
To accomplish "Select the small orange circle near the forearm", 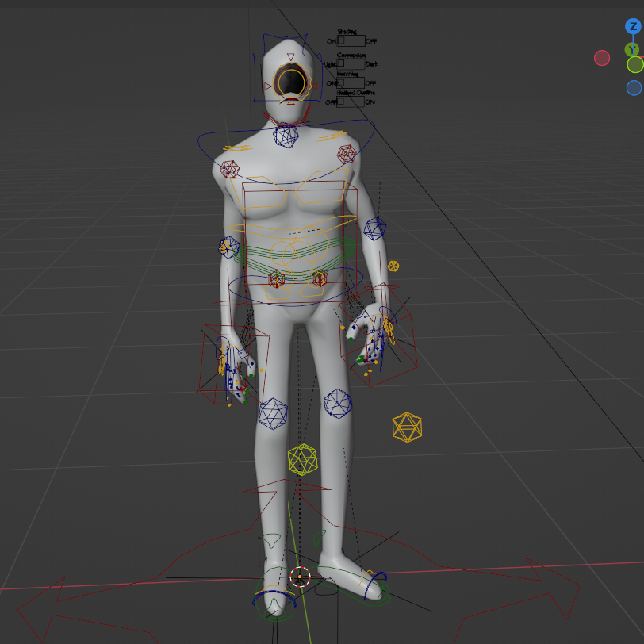I will click(x=393, y=266).
